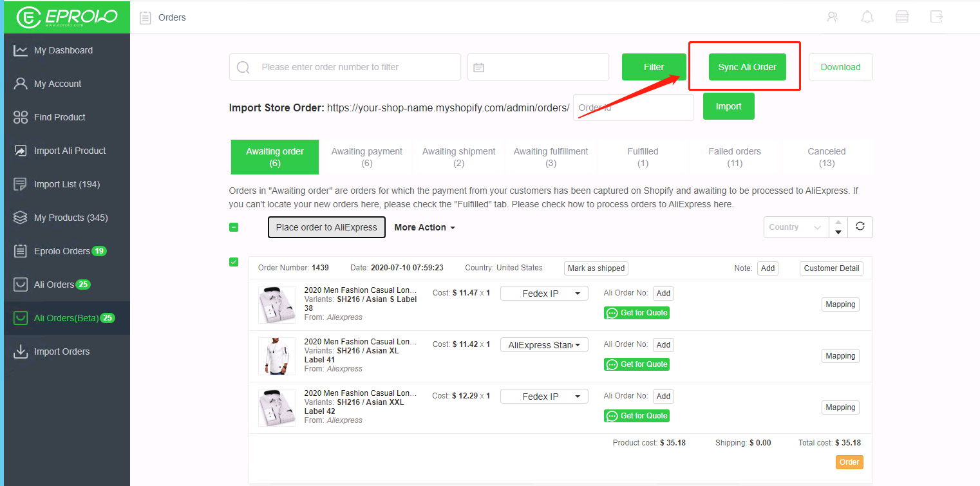The width and height of the screenshot is (980, 486).
Task: Open the notifications bell icon
Action: tap(867, 17)
